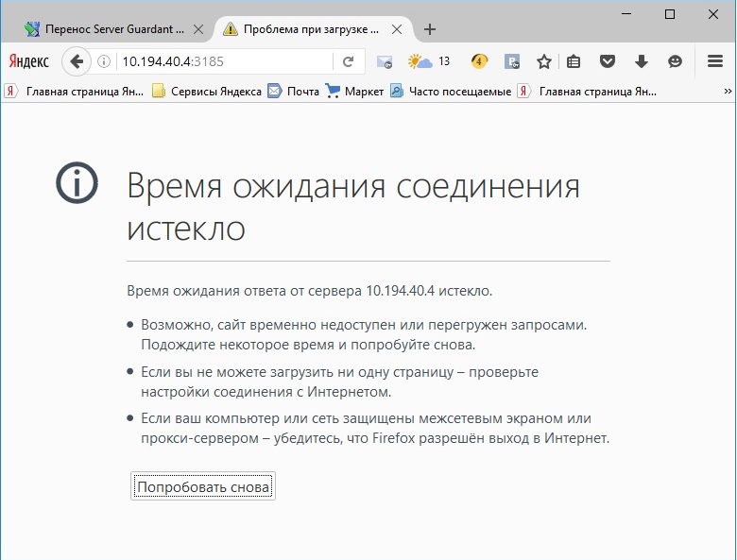Click the back arrow navigation button
The image size is (737, 560).
click(x=76, y=62)
